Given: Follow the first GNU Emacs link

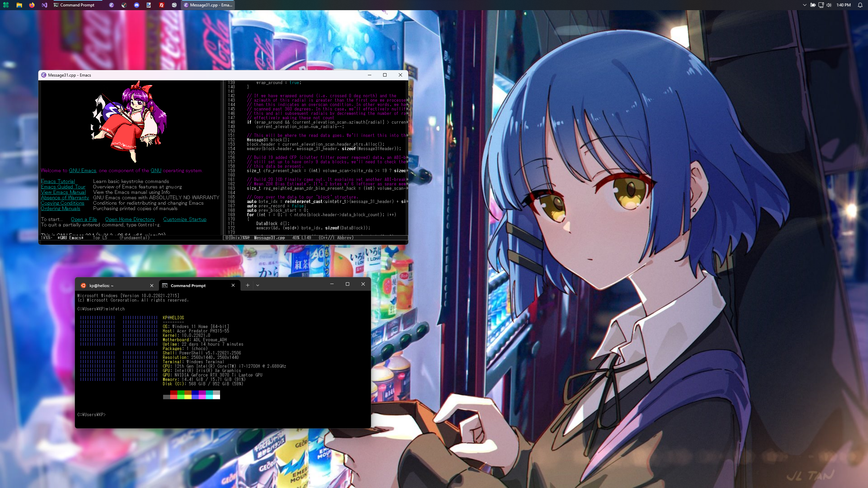Looking at the screenshot, I should [x=82, y=170].
